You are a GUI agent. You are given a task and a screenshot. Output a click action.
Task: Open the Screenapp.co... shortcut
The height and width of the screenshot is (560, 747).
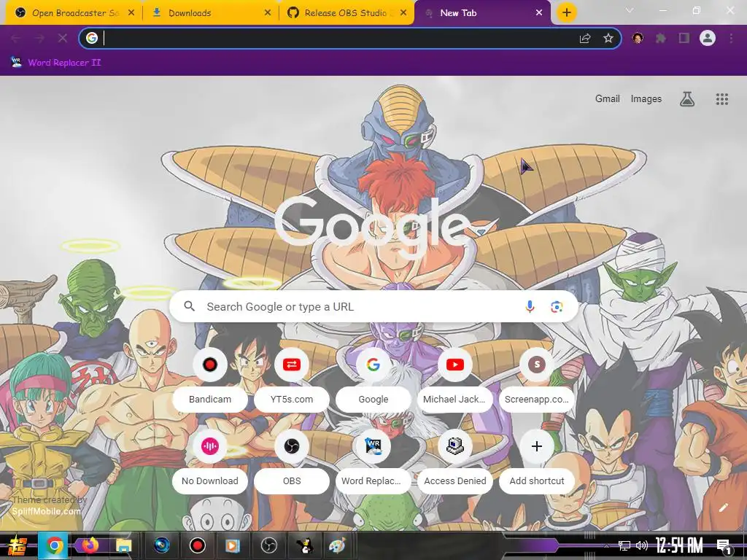point(537,378)
